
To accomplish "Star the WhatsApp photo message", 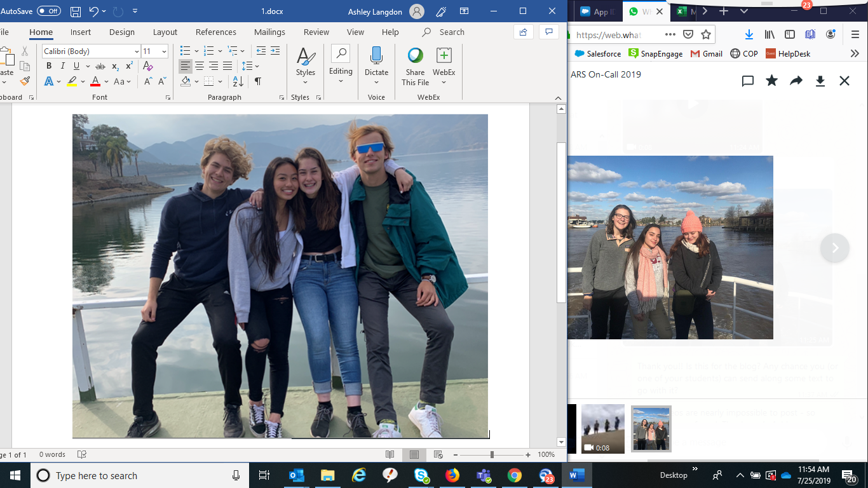I will pyautogui.click(x=771, y=81).
